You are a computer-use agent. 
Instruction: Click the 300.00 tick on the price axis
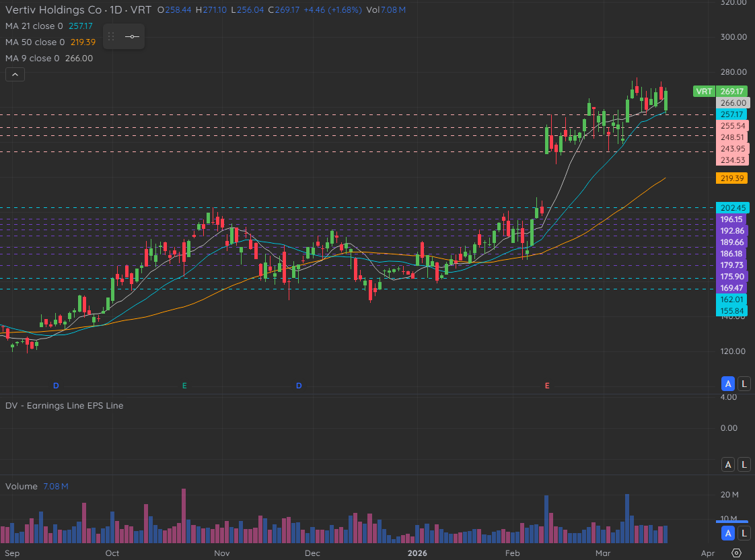pos(733,37)
